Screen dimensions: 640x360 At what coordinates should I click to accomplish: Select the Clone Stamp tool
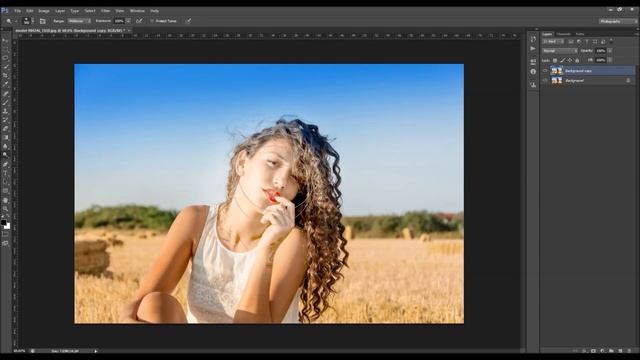[x=5, y=111]
